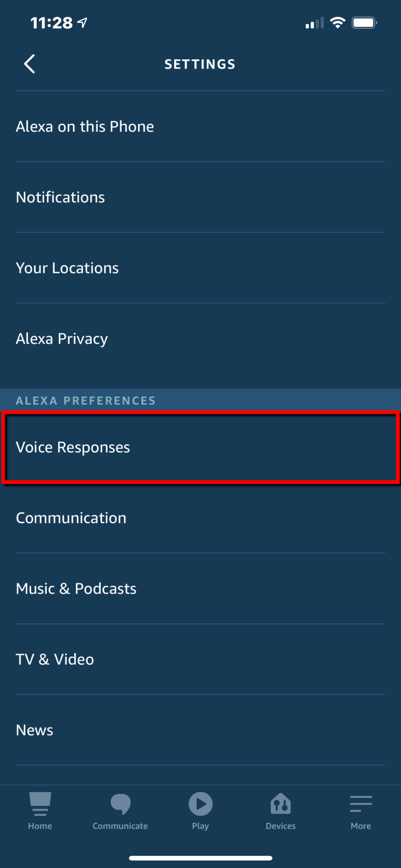The height and width of the screenshot is (868, 401).
Task: Open the Home tab icon
Action: [40, 804]
